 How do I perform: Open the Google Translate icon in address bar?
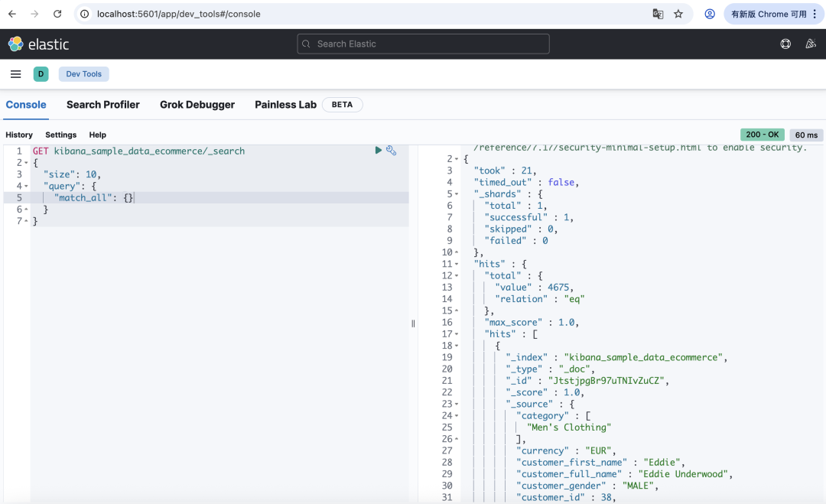click(658, 15)
